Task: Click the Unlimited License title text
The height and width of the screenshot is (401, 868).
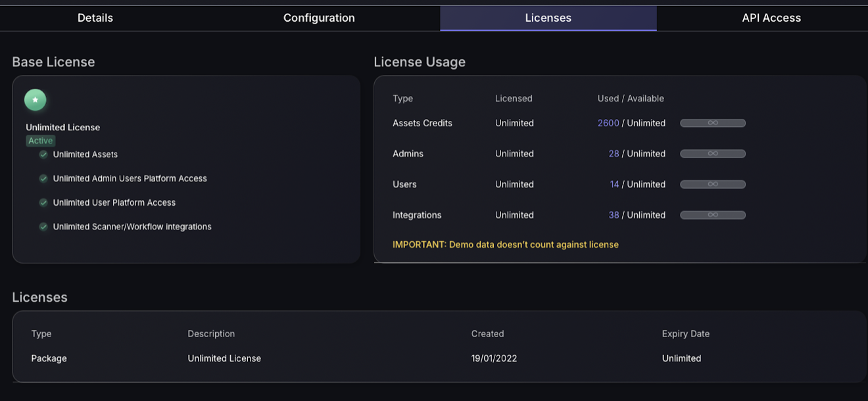Action: [x=63, y=128]
